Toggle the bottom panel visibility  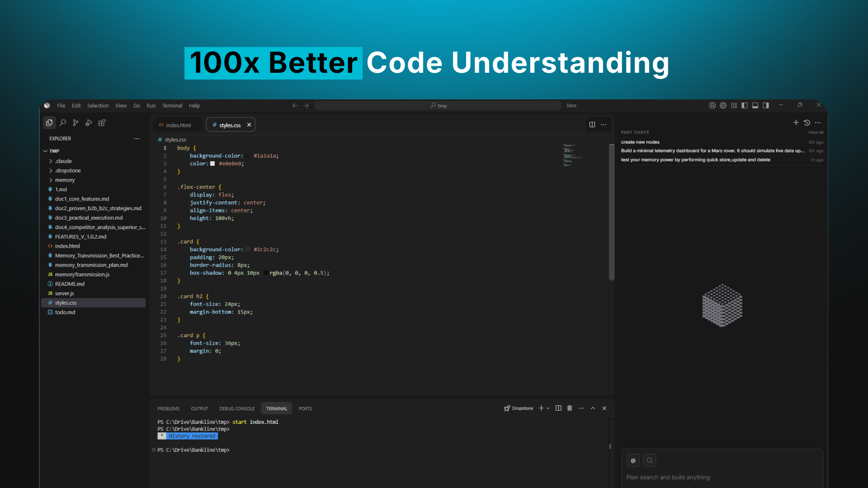[755, 105]
